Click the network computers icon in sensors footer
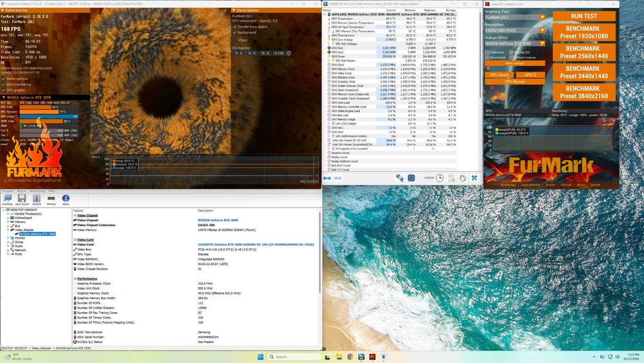This screenshot has height=363, width=644. pyautogui.click(x=400, y=177)
